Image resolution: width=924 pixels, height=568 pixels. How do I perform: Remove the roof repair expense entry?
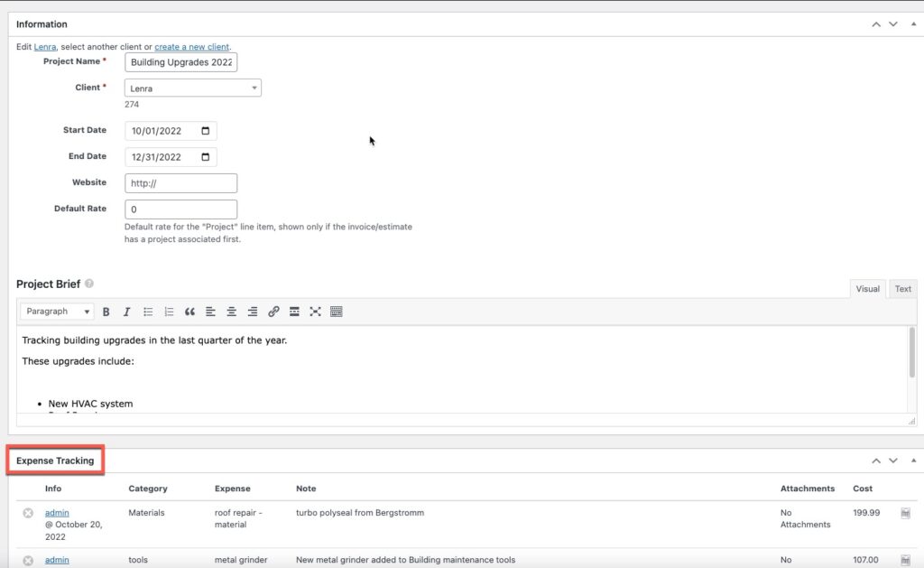coord(28,512)
